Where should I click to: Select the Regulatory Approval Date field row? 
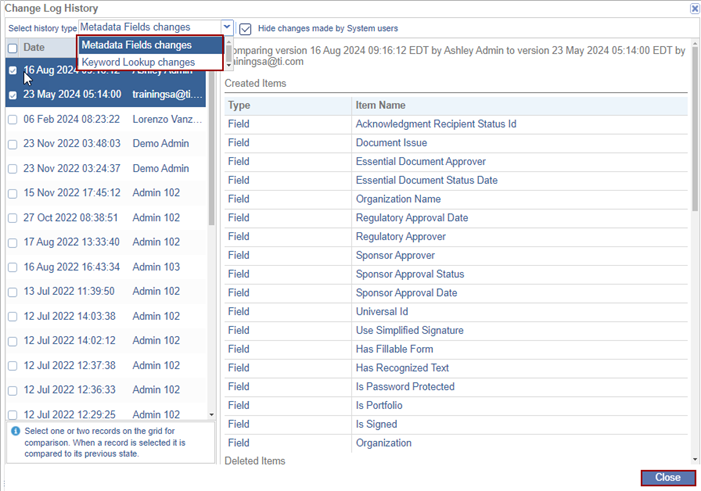click(405, 218)
